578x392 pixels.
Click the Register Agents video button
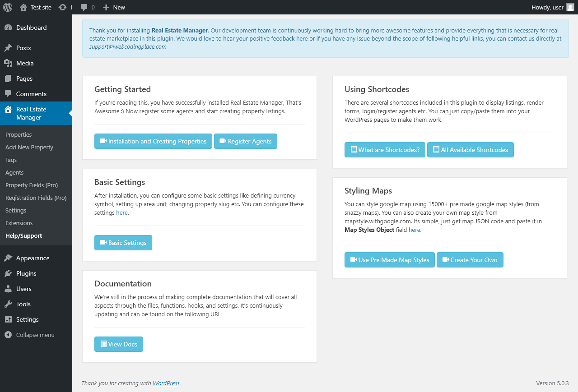(245, 141)
